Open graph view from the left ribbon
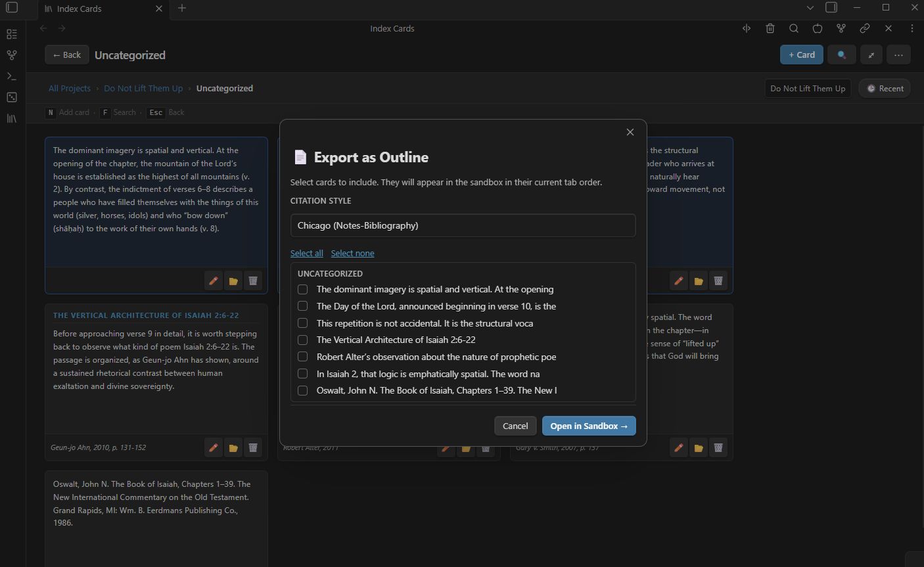 click(x=12, y=55)
